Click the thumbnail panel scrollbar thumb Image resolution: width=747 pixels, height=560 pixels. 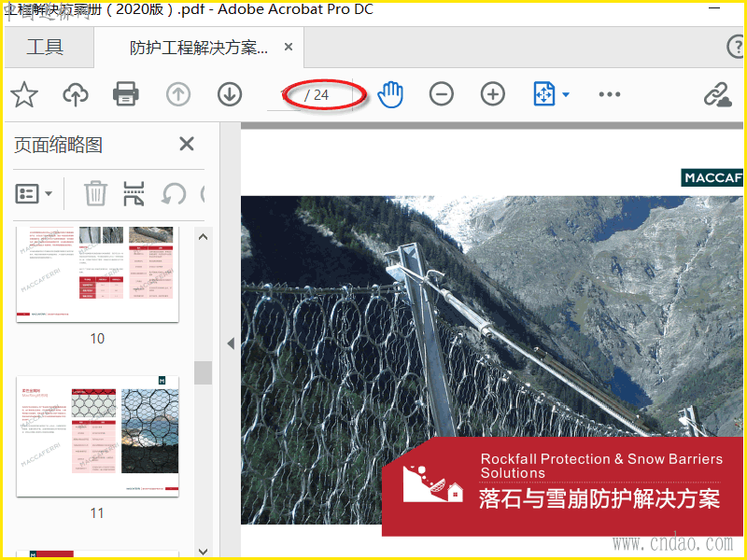click(x=203, y=372)
